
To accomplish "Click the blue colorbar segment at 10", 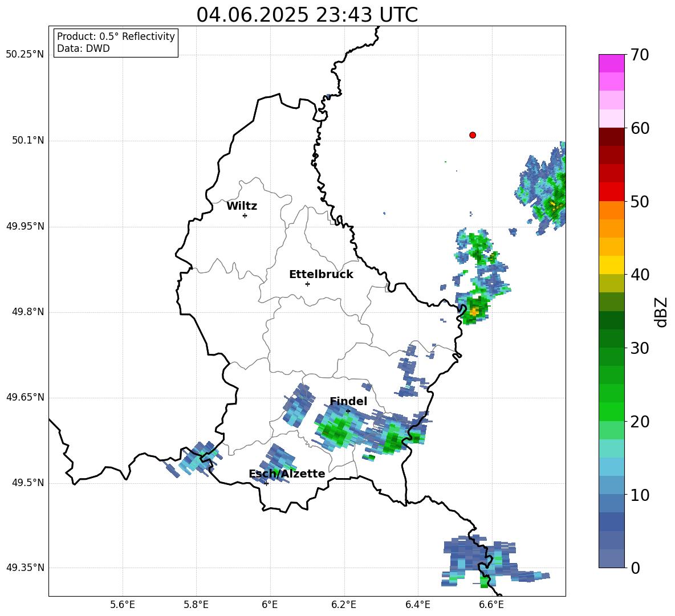I will click(611, 503).
